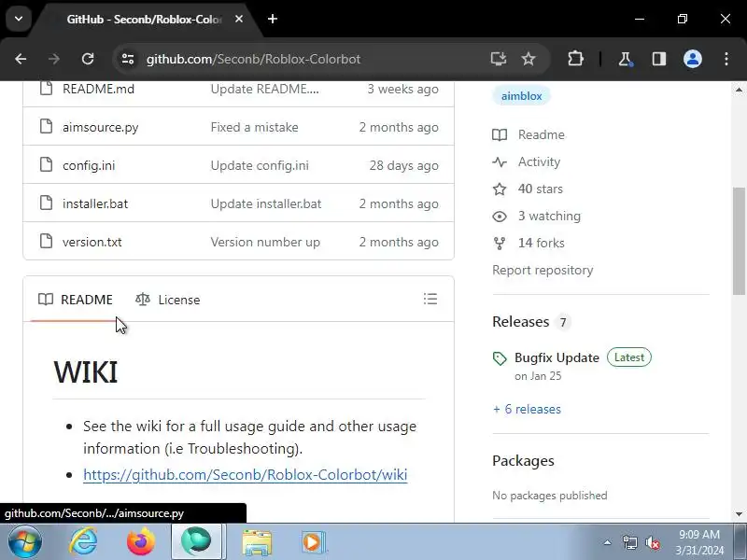Go back to previous page
Screen dimensions: 747x560
point(21,59)
